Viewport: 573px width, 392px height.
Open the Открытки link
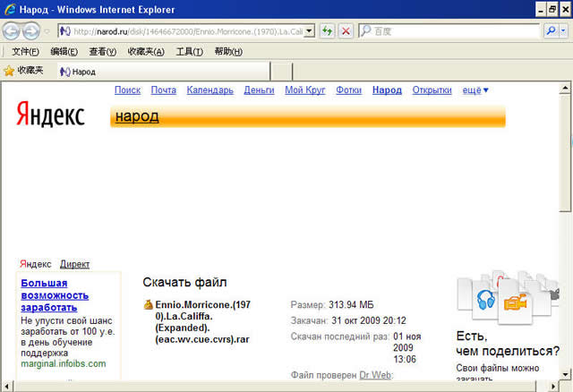432,90
